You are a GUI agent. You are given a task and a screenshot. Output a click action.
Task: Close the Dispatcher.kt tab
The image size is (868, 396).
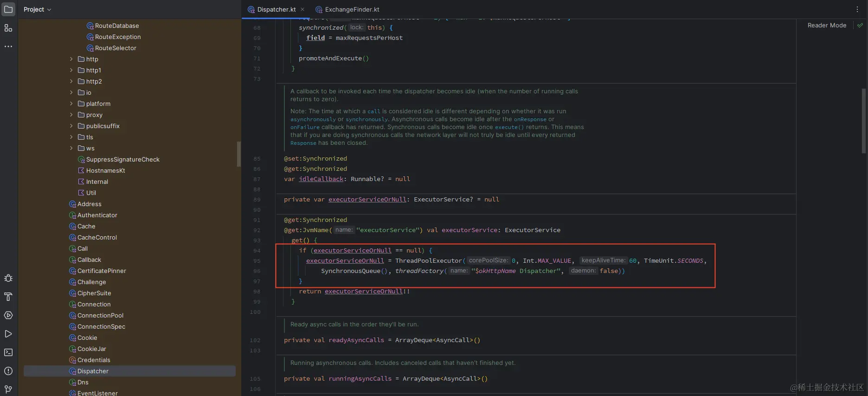tap(302, 9)
